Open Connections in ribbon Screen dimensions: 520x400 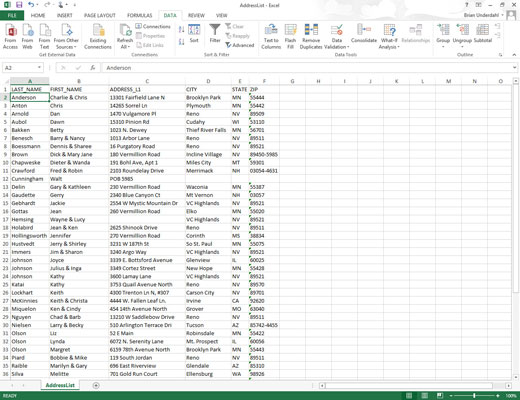(x=153, y=26)
